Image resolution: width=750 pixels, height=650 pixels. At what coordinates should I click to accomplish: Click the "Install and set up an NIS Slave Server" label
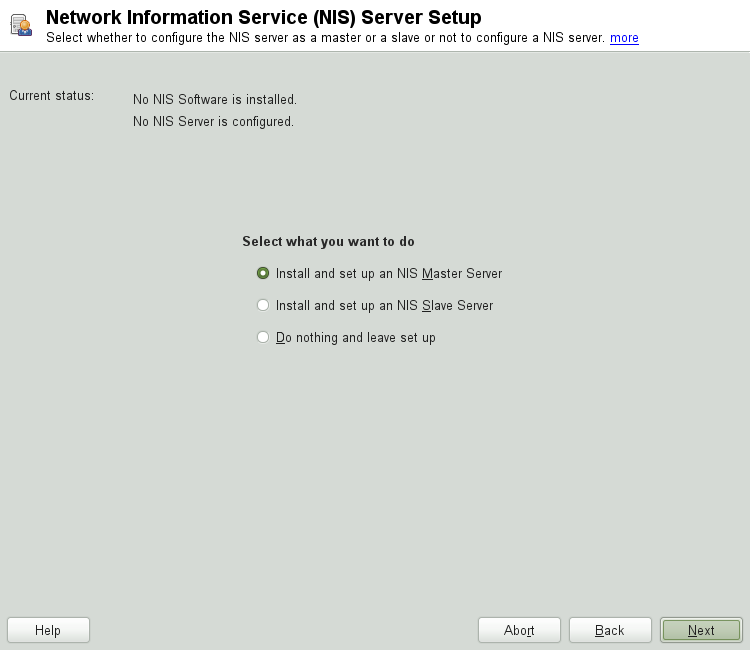tap(384, 305)
